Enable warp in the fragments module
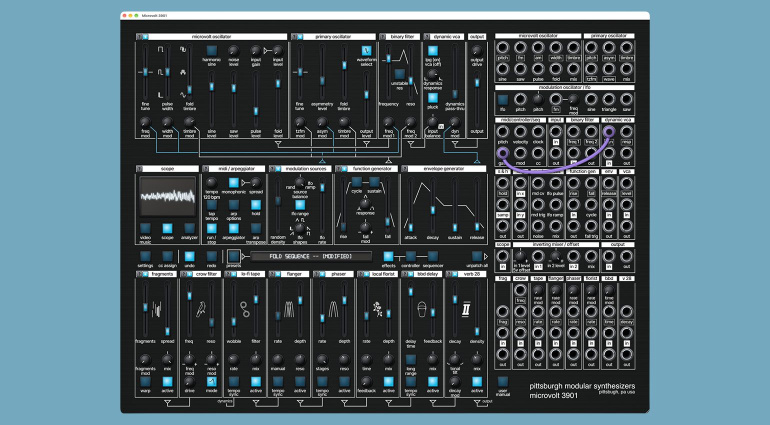The image size is (770, 425). 145,381
